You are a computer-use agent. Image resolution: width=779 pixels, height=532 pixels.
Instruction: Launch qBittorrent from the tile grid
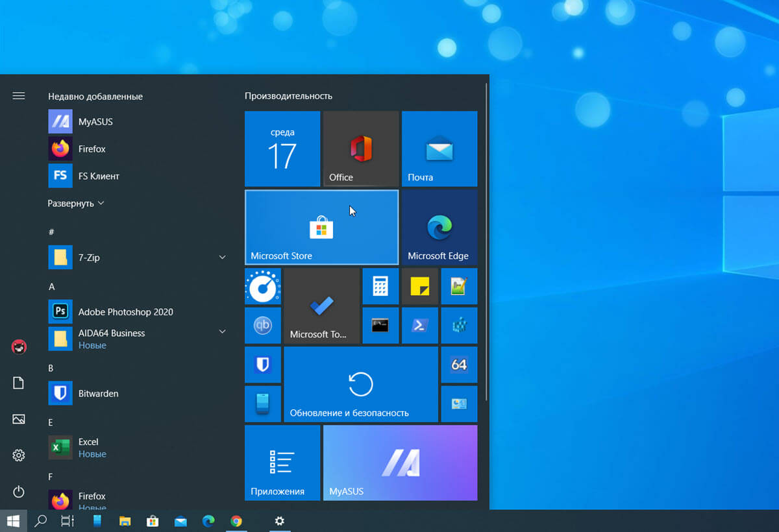tap(263, 325)
